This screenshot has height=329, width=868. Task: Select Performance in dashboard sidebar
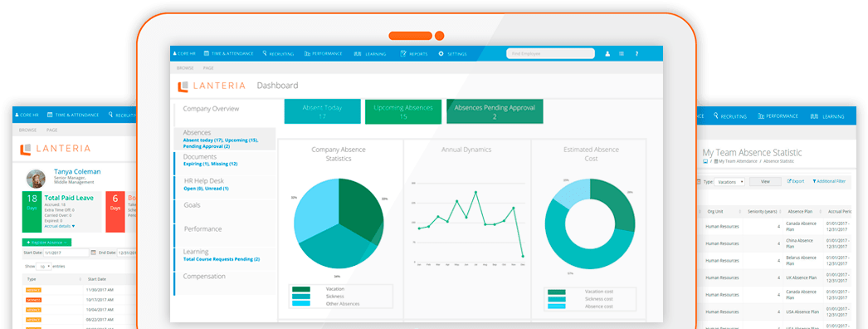[x=202, y=228]
